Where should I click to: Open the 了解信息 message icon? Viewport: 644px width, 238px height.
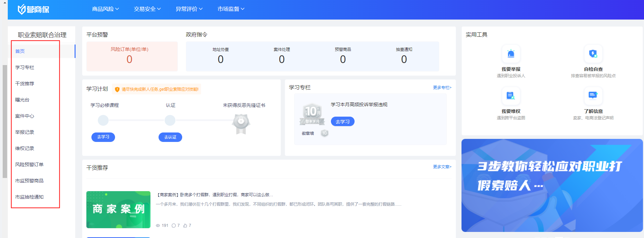point(593,96)
